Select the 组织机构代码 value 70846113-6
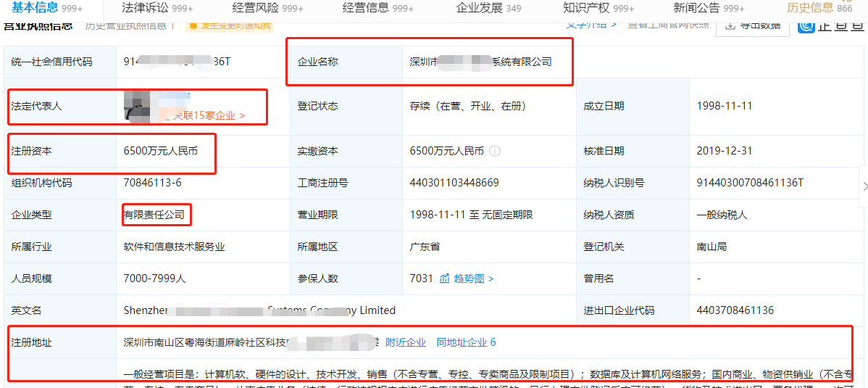This screenshot has height=388, width=868. [153, 183]
